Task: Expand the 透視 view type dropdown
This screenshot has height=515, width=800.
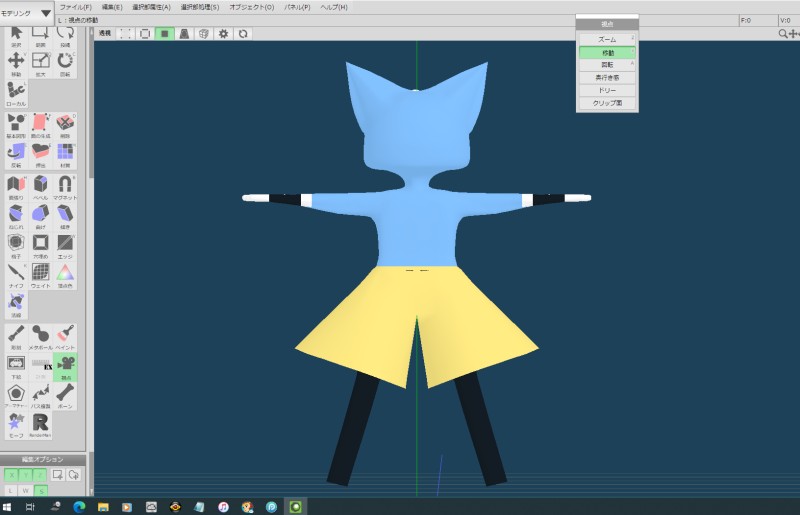Action: tap(105, 33)
